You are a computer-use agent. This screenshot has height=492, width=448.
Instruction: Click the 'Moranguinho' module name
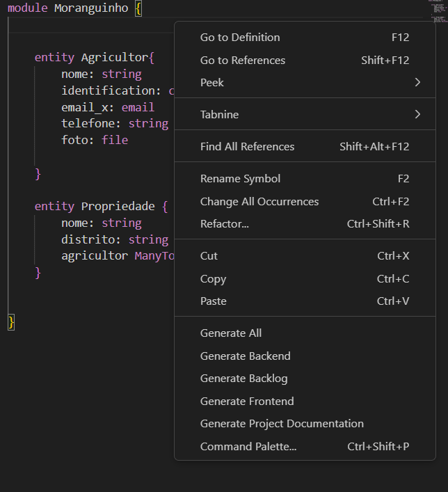click(x=91, y=8)
